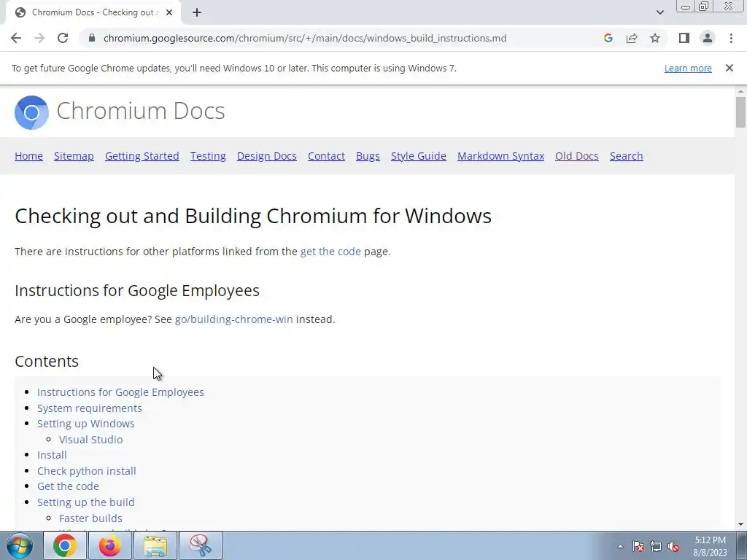Jump to System requirements section
Screen dimensions: 747x560
(90, 408)
